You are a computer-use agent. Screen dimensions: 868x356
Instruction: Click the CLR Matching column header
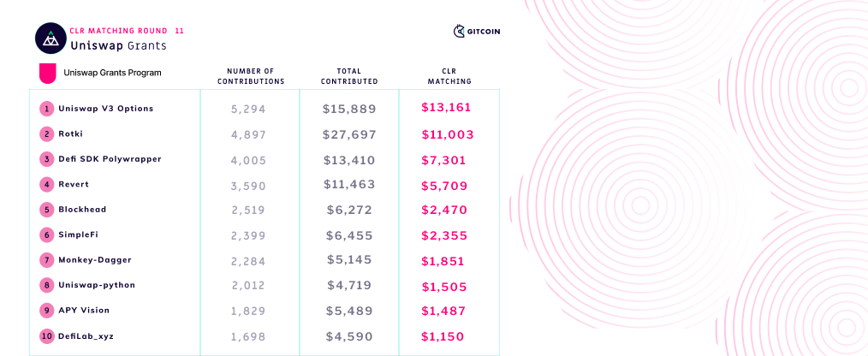coord(449,76)
